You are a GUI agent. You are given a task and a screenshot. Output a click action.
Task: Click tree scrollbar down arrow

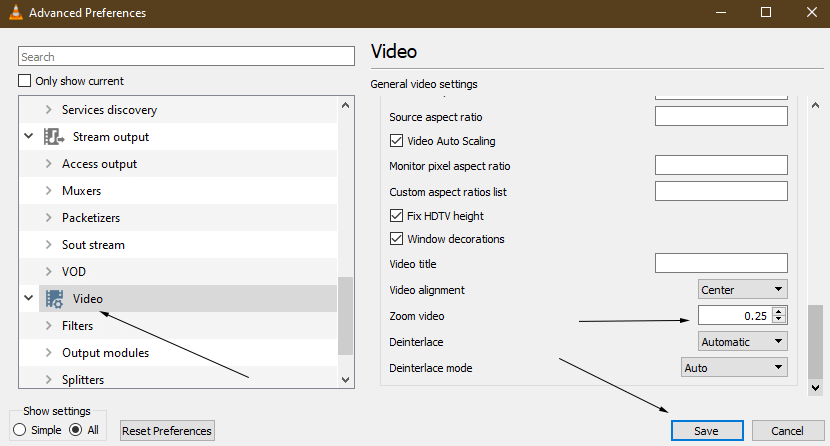tap(346, 379)
